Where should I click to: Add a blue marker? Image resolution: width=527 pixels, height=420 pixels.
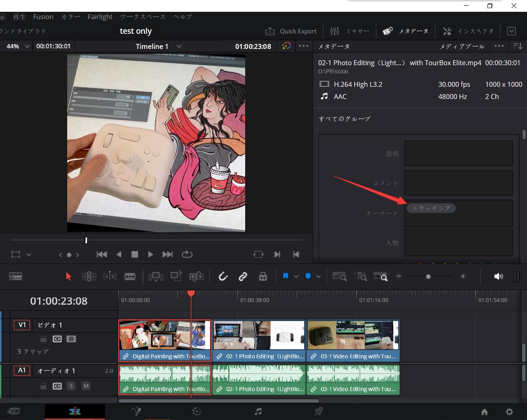tap(308, 276)
